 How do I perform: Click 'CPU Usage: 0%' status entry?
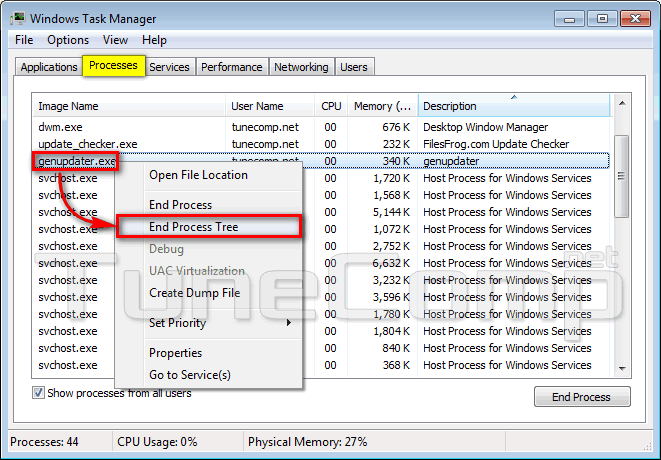[x=157, y=442]
